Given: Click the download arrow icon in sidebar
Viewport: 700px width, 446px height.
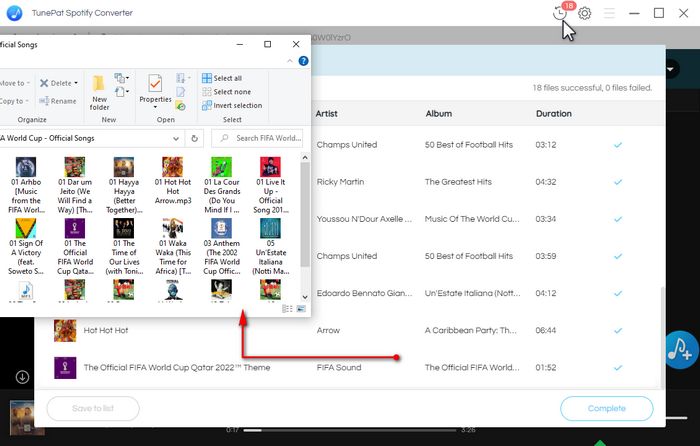Looking at the screenshot, I should click(x=22, y=377).
